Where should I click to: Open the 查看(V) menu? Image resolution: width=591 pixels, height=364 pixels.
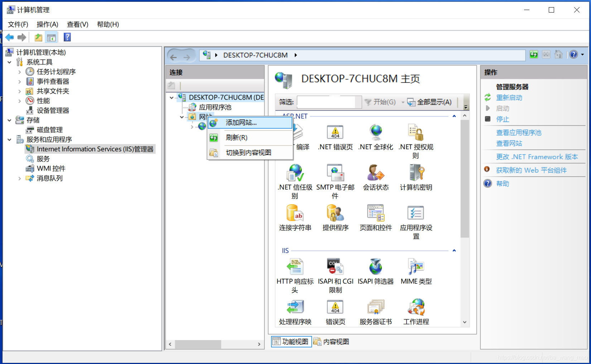(77, 24)
